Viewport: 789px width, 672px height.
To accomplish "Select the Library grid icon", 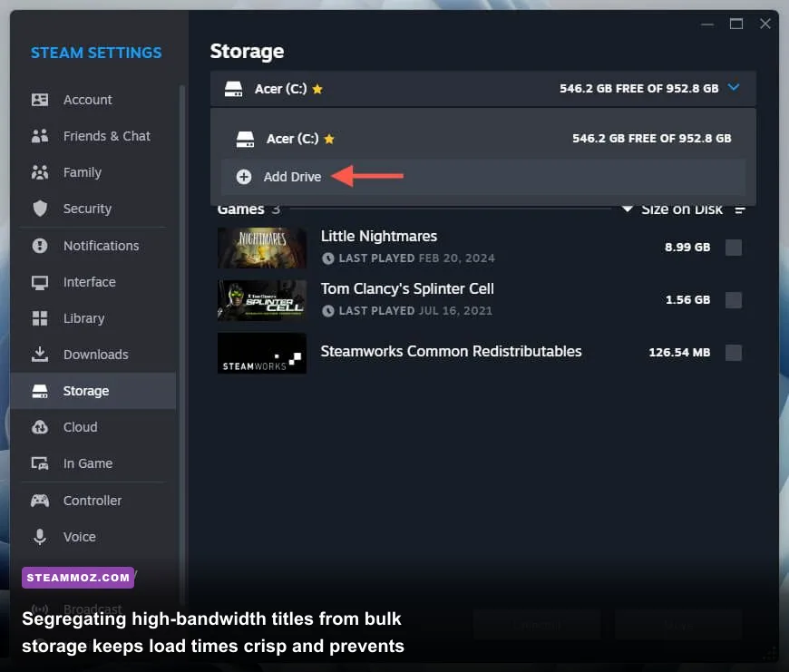I will tap(40, 318).
